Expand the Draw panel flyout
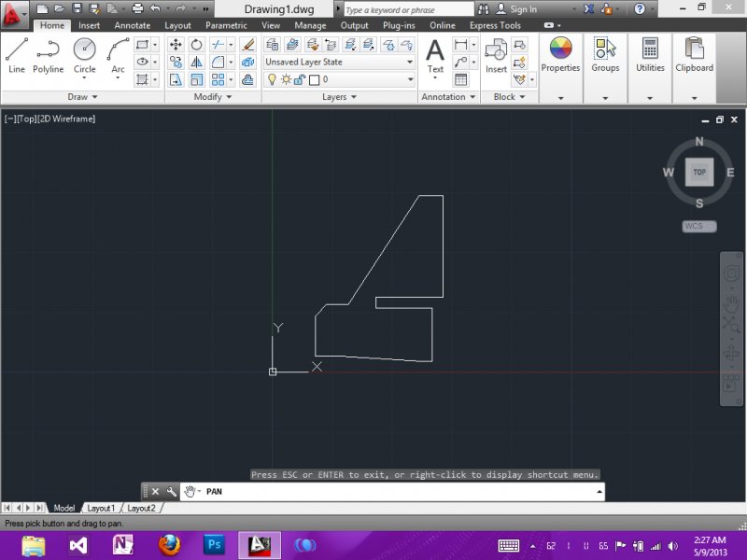Viewport: 747px width, 560px height. 82,97
